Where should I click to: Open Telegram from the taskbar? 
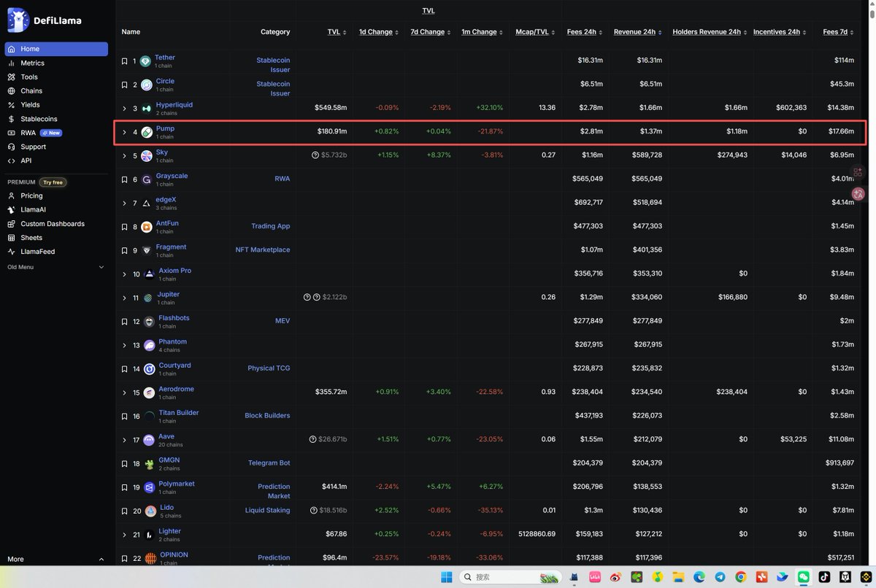720,577
